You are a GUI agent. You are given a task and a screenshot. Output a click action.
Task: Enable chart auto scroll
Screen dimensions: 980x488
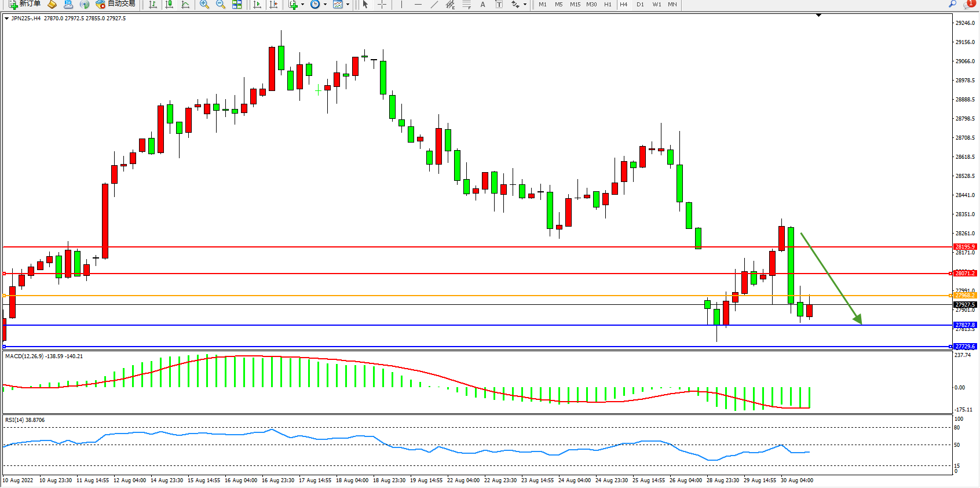[x=258, y=5]
